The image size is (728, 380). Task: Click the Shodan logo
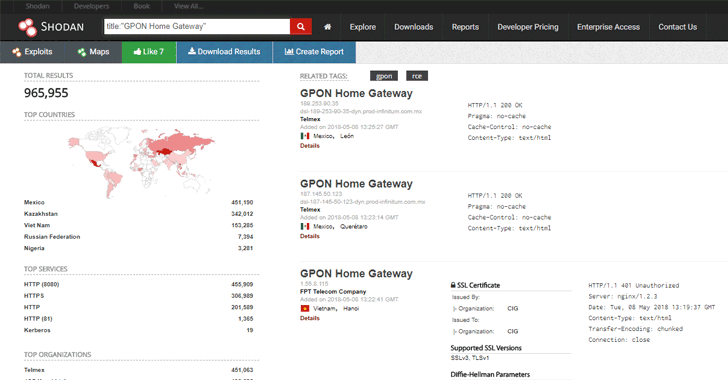(x=51, y=27)
